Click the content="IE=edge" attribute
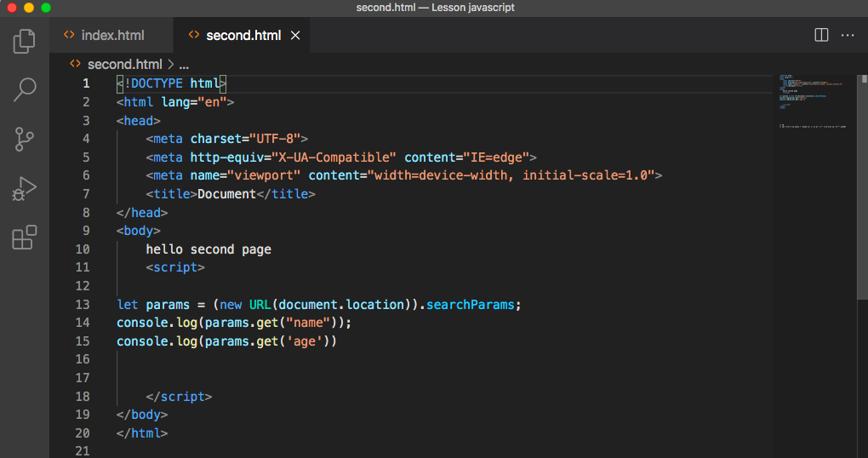 click(466, 157)
